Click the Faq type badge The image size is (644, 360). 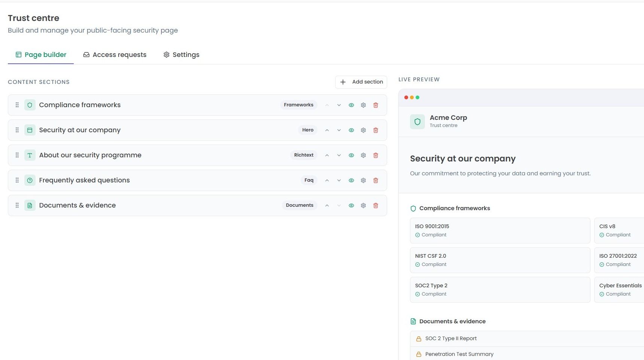[x=309, y=180]
